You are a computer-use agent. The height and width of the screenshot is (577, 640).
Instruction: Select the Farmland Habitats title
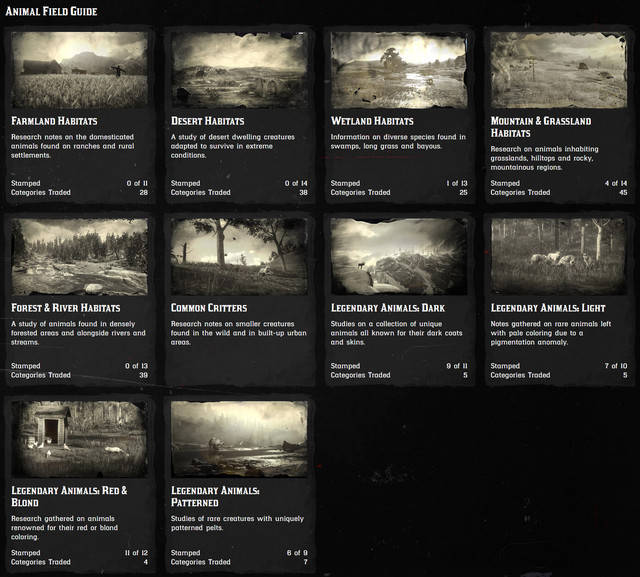click(x=54, y=121)
